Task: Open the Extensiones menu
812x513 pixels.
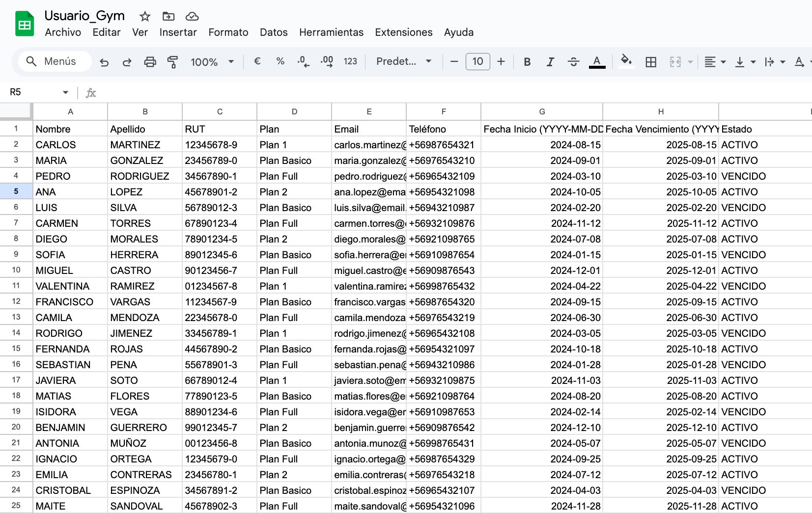Action: pyautogui.click(x=403, y=32)
